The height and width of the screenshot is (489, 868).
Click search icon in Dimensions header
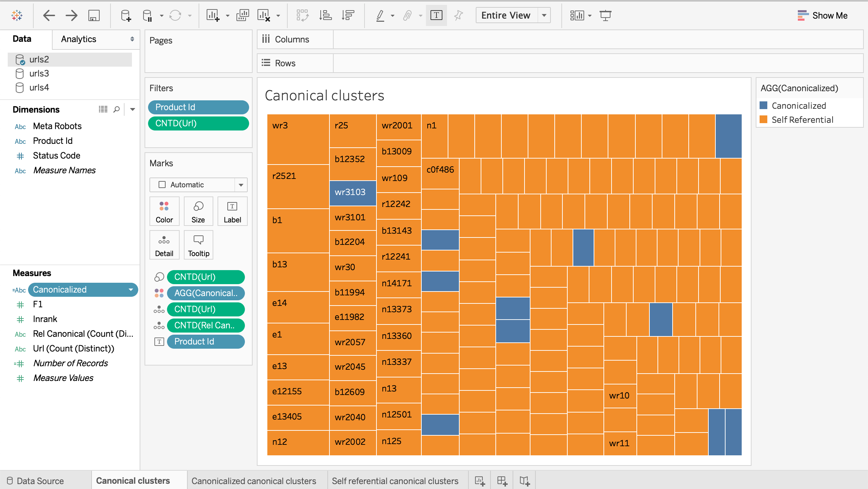point(116,109)
